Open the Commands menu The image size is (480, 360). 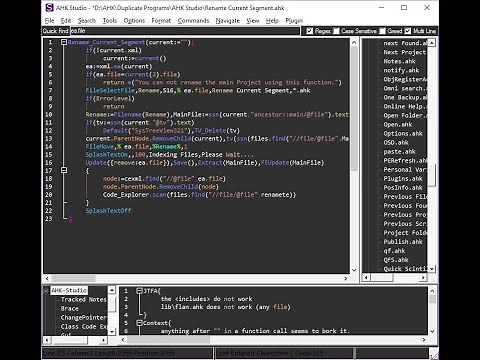click(193, 21)
